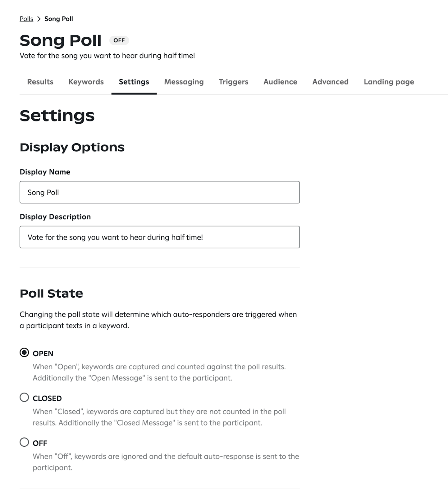Select the Settings tab
Viewport: 448px width, 497px height.
(x=134, y=82)
